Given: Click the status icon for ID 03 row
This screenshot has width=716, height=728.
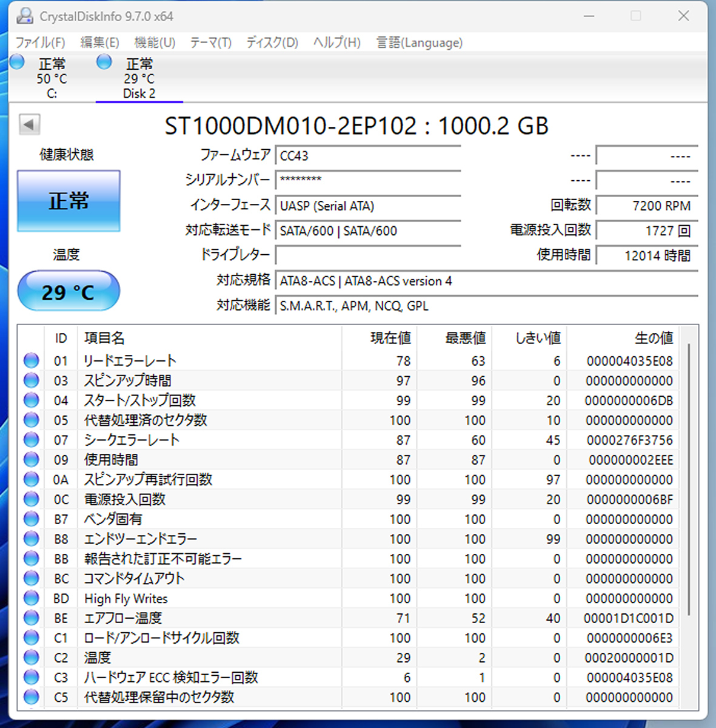Looking at the screenshot, I should tap(32, 380).
